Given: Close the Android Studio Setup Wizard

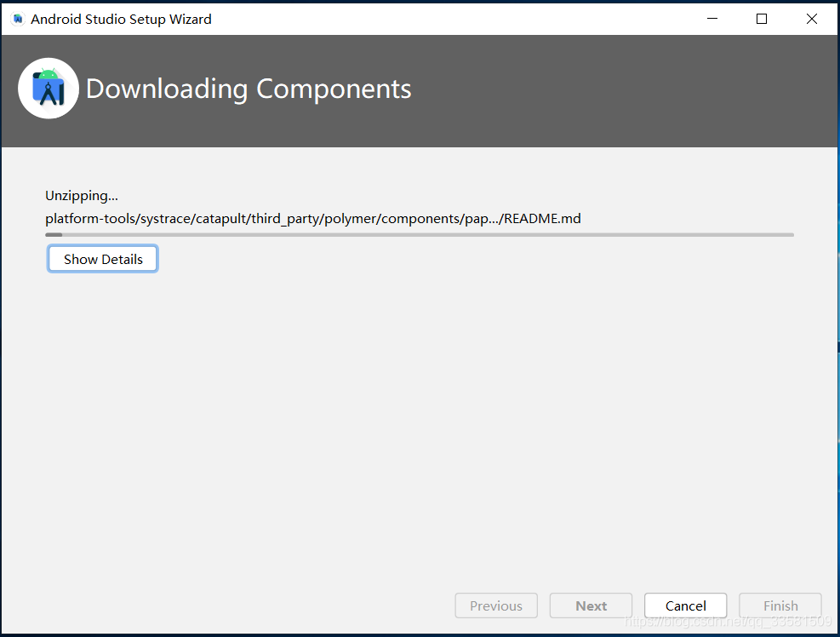Looking at the screenshot, I should click(812, 19).
